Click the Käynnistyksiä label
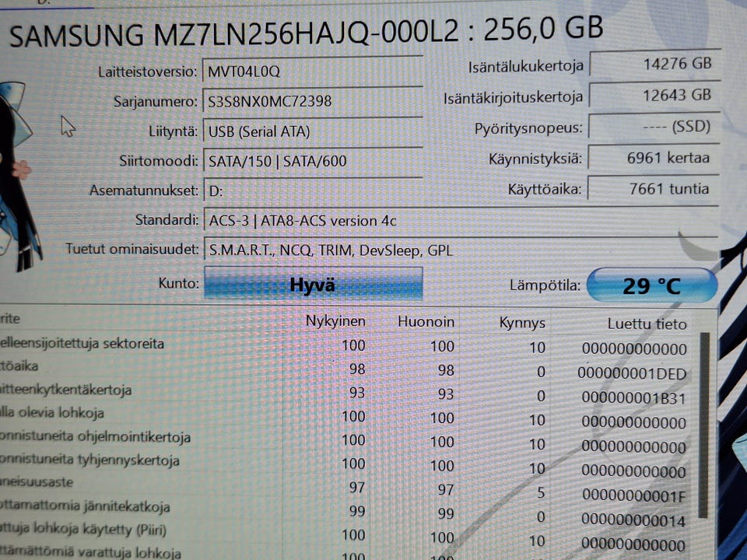The width and height of the screenshot is (747, 560). click(535, 159)
